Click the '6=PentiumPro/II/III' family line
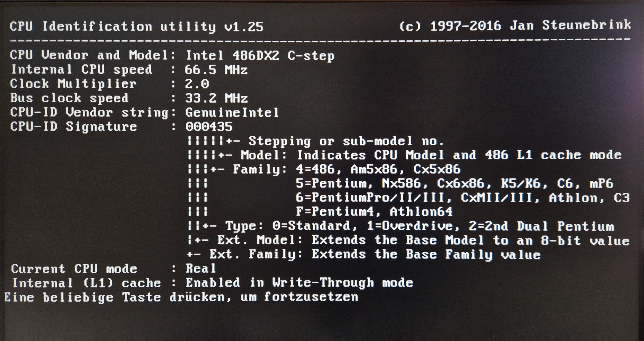 462,198
